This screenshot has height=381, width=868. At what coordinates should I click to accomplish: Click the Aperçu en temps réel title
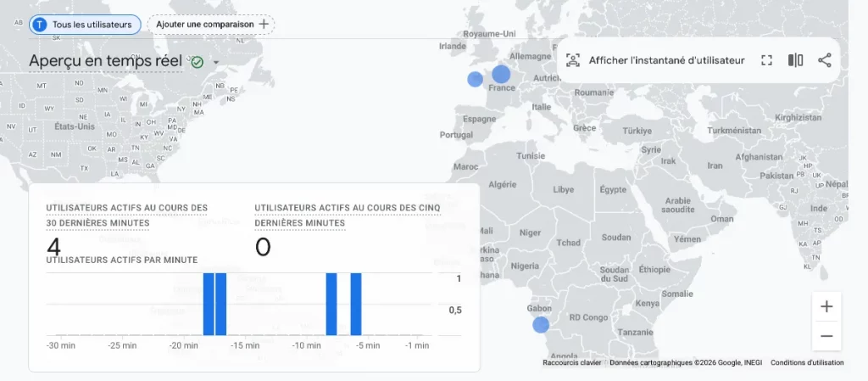105,61
